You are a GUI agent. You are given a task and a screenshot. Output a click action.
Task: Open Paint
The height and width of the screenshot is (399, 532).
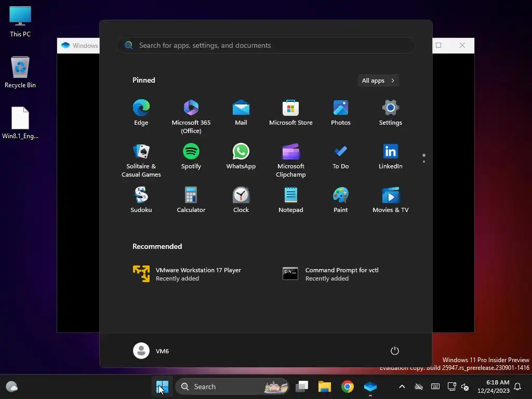click(x=341, y=200)
